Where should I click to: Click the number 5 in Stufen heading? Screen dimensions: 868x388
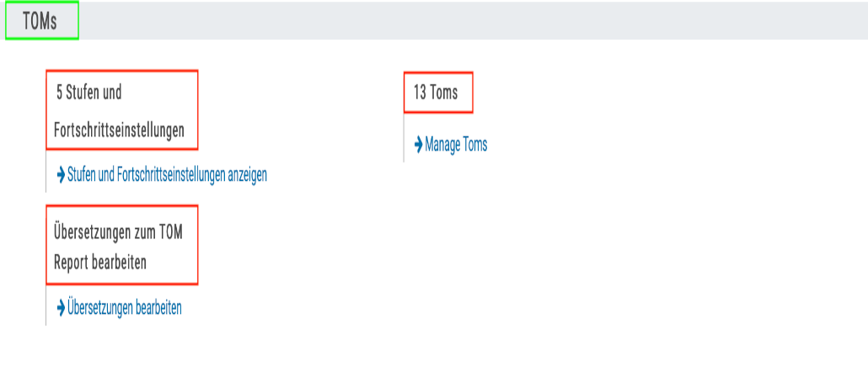point(59,93)
